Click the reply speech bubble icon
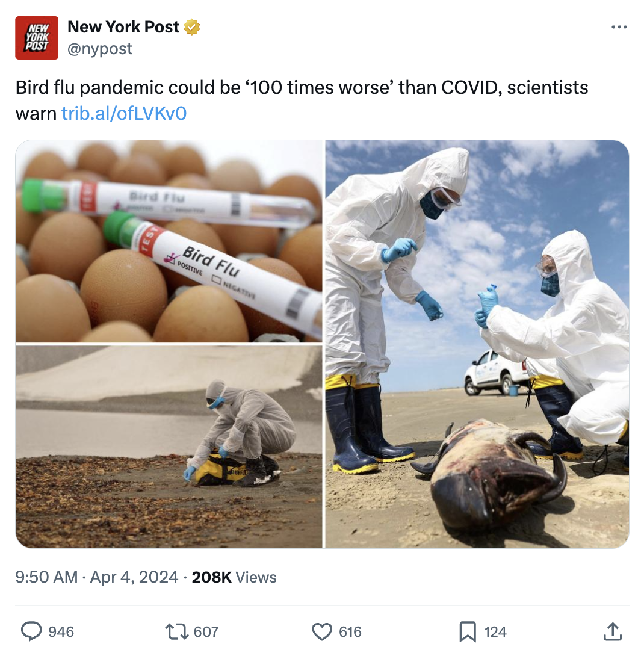644x656 pixels. point(31,631)
